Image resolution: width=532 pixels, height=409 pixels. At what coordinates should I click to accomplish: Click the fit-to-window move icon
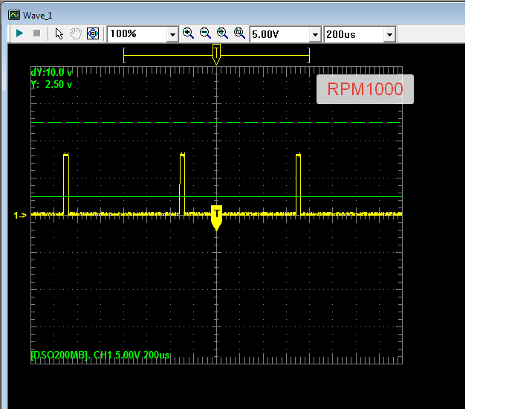point(93,33)
